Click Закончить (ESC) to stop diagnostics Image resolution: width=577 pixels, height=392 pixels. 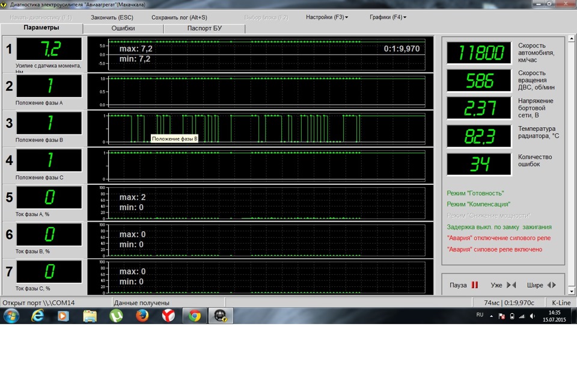pos(112,17)
